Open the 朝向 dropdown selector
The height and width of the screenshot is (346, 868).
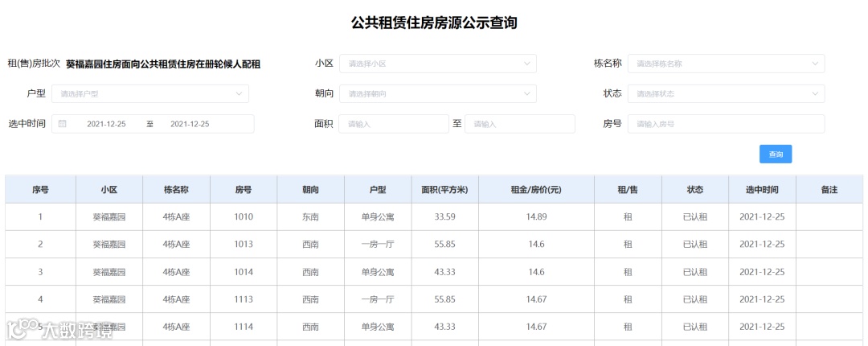pyautogui.click(x=438, y=93)
